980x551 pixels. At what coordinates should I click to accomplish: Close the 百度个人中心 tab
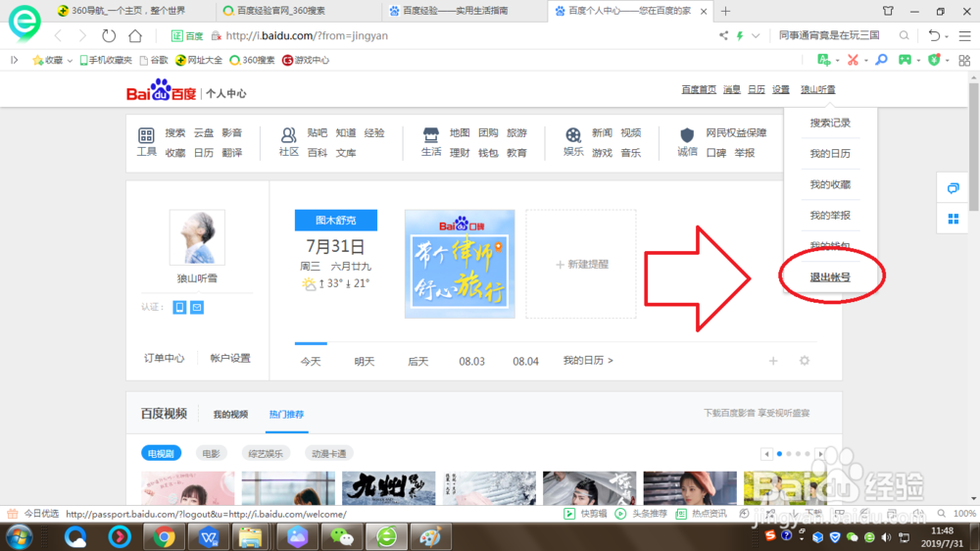[x=704, y=11]
